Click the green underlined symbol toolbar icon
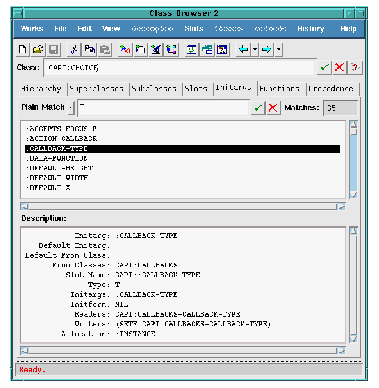This screenshot has width=379, height=388. 191,50
